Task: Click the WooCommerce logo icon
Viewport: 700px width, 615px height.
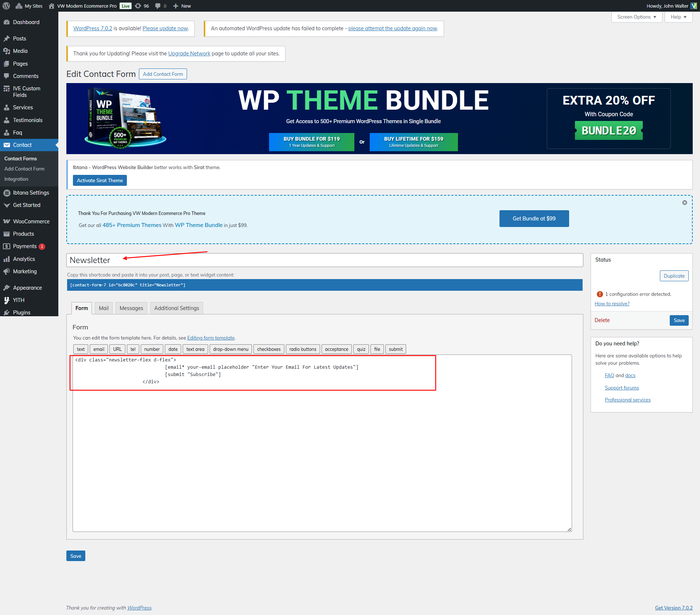Action: pos(7,222)
